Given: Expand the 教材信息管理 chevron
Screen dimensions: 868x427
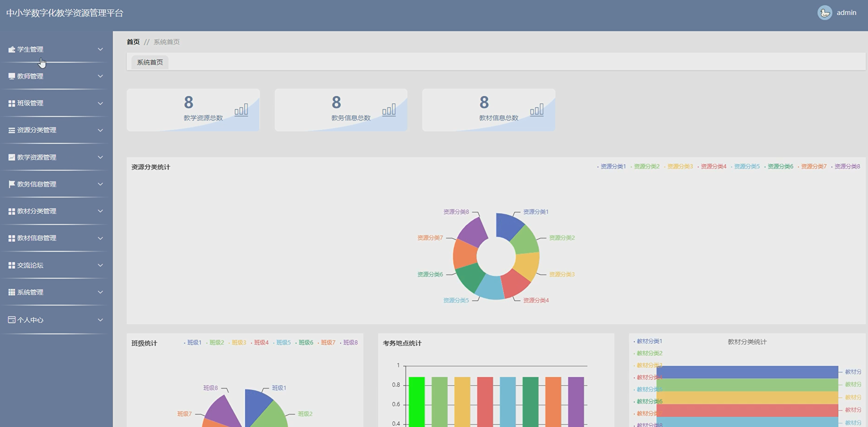Looking at the screenshot, I should [x=100, y=238].
